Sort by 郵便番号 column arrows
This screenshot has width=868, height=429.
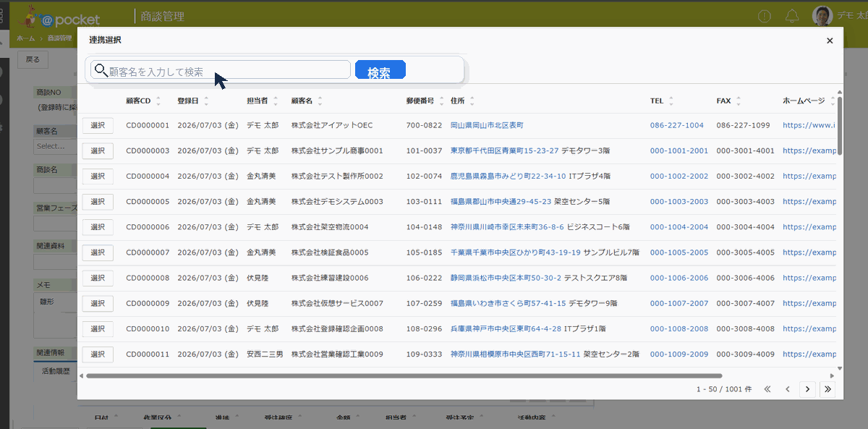(x=442, y=101)
